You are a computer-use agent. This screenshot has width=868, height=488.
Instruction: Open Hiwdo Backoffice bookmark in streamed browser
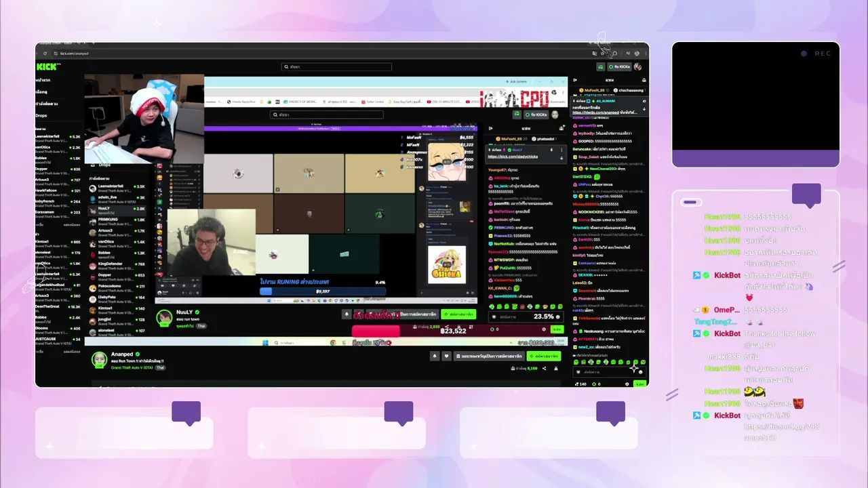[241, 102]
